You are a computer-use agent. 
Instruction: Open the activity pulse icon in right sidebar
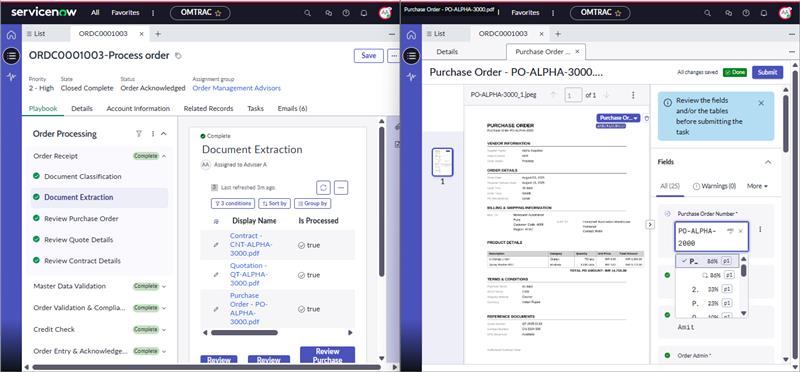(411, 77)
